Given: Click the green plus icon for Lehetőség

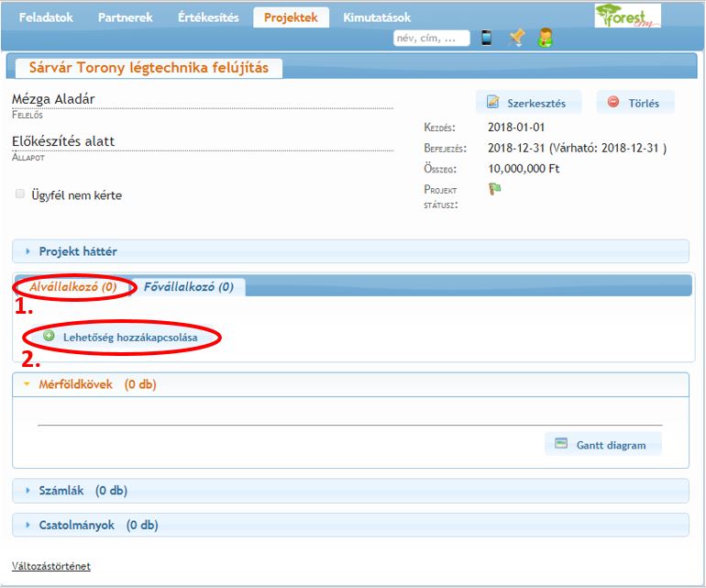Looking at the screenshot, I should (x=49, y=337).
